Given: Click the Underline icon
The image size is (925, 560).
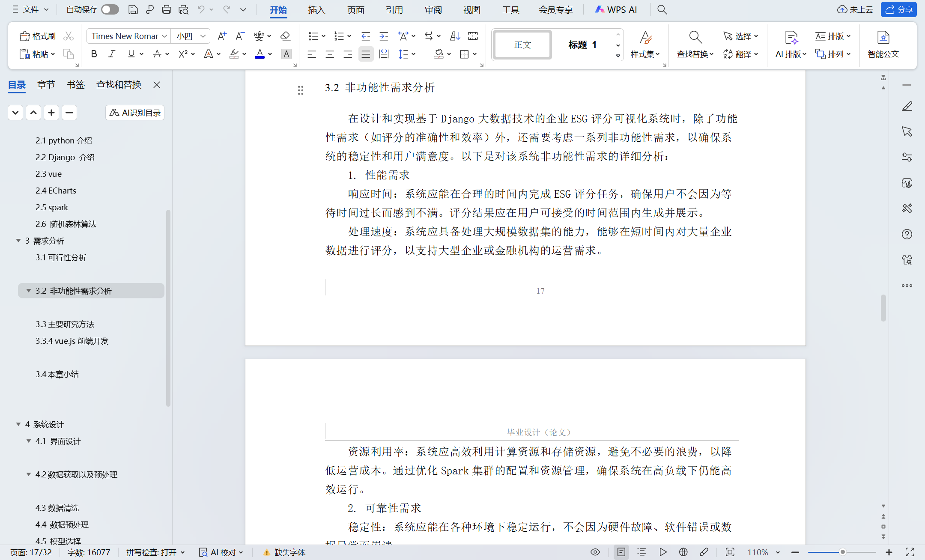Looking at the screenshot, I should point(131,54).
